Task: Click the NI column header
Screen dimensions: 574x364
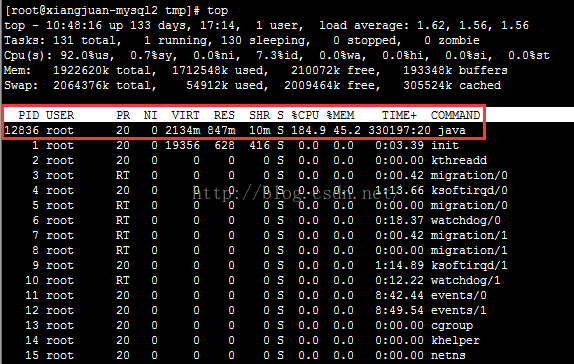Action: click(150, 115)
